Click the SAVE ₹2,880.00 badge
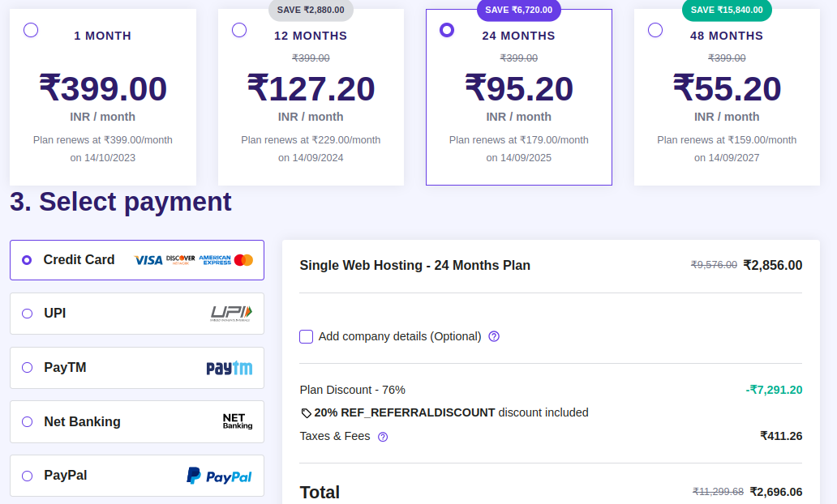Screen dimensions: 837x504 click(x=311, y=10)
